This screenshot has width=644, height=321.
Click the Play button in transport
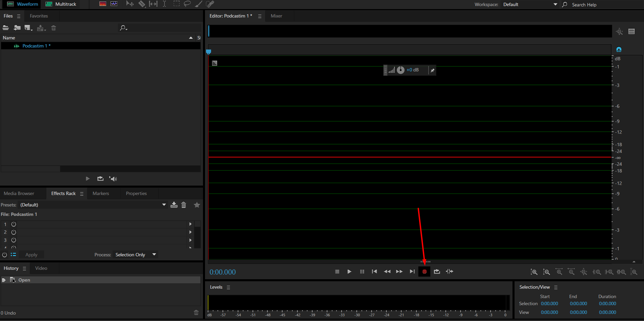point(349,271)
